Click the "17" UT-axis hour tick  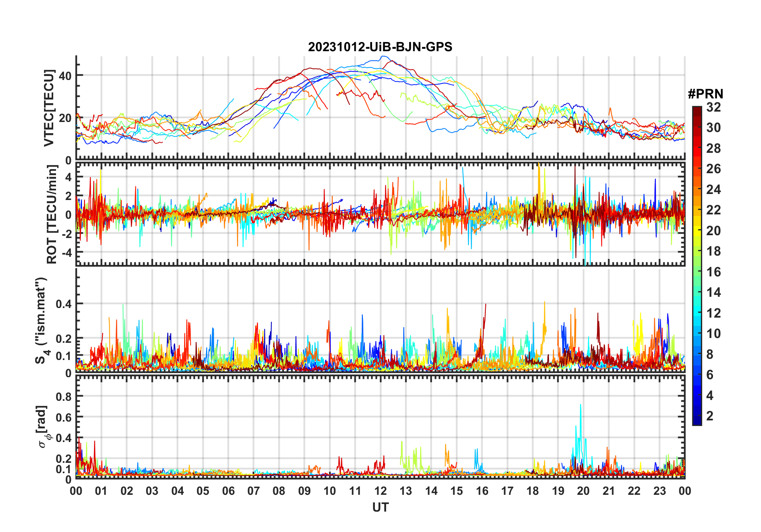[x=507, y=491]
